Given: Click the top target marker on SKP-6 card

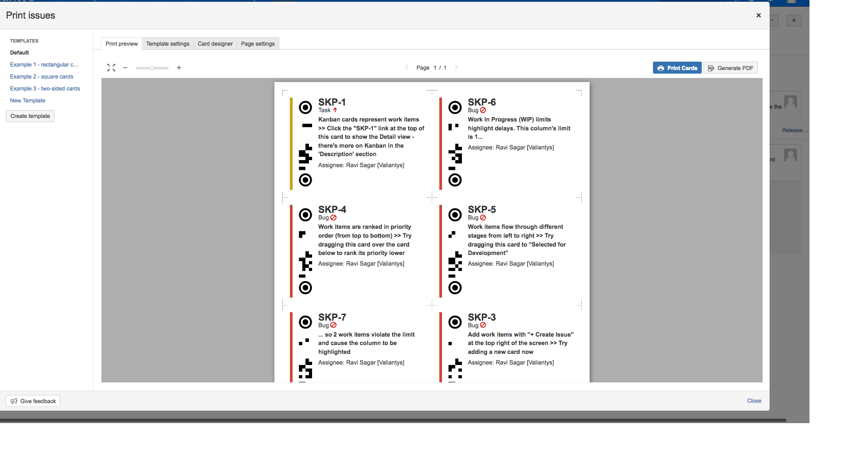Looking at the screenshot, I should [455, 107].
